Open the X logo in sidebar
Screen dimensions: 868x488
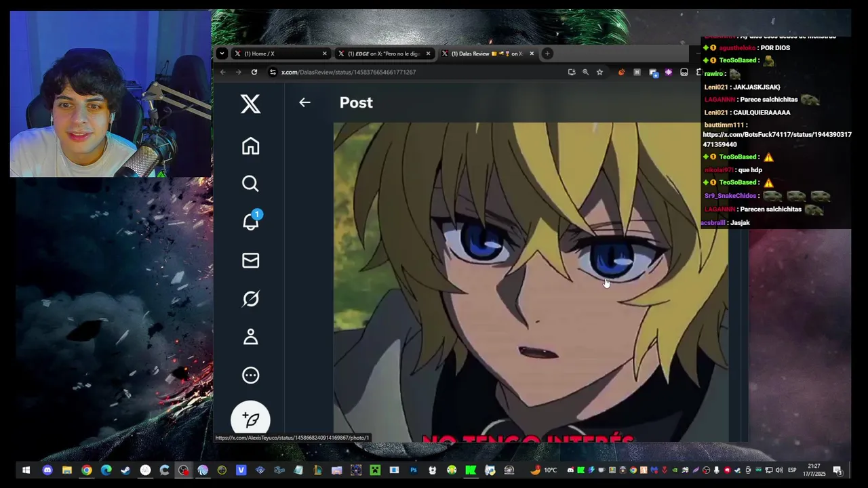point(250,104)
